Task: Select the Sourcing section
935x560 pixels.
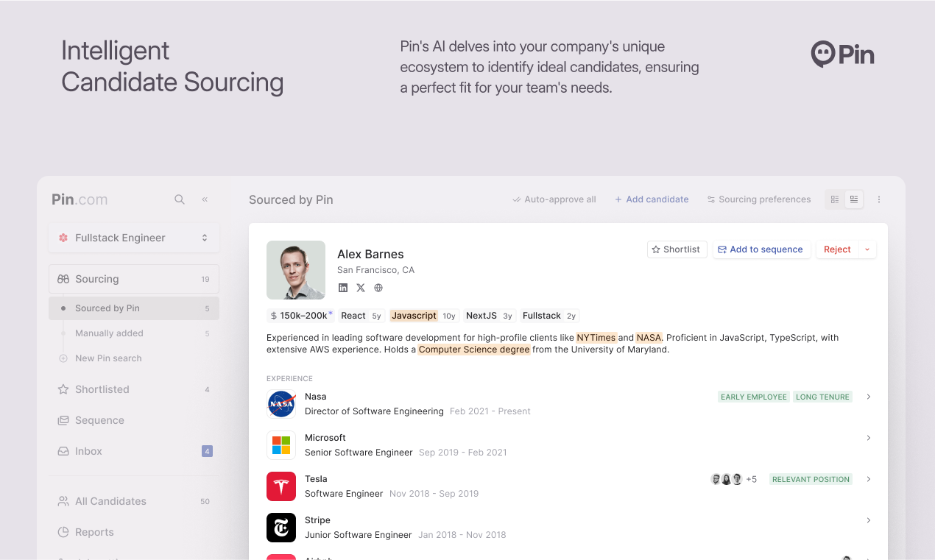Action: [134, 279]
